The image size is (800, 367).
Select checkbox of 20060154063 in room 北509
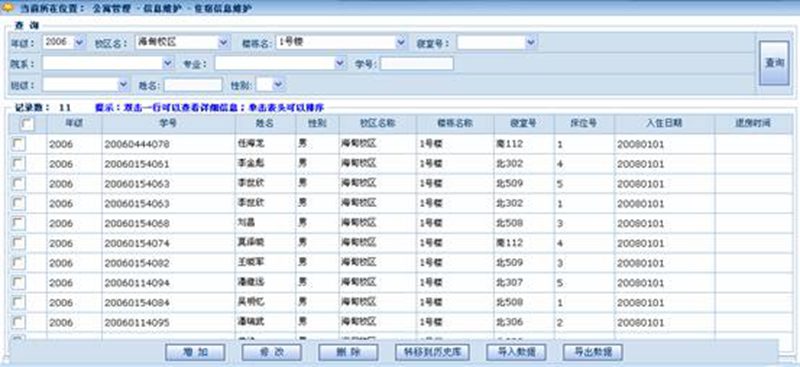click(19, 184)
